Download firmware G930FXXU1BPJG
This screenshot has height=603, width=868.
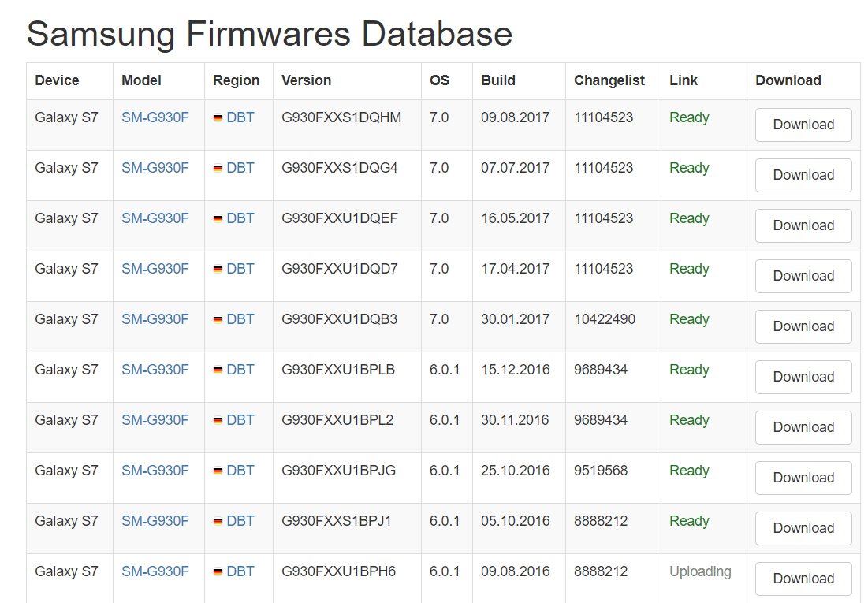pyautogui.click(x=803, y=478)
